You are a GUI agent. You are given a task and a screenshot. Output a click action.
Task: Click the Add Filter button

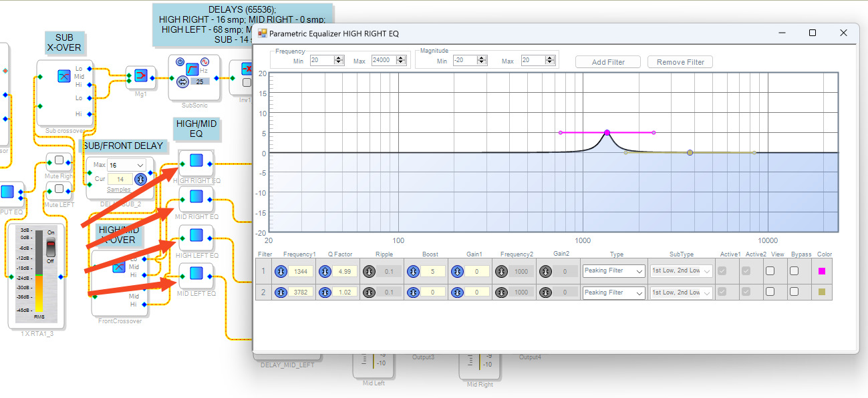point(608,62)
